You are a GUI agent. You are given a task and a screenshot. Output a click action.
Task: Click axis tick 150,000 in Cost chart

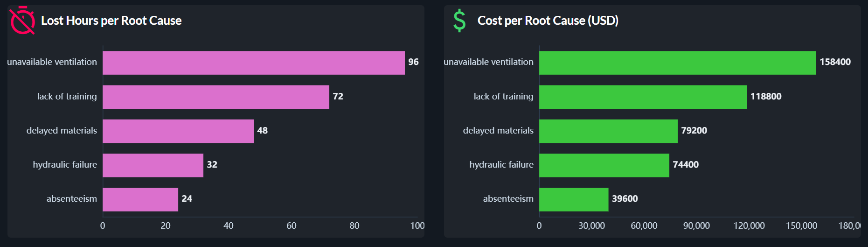point(801,226)
